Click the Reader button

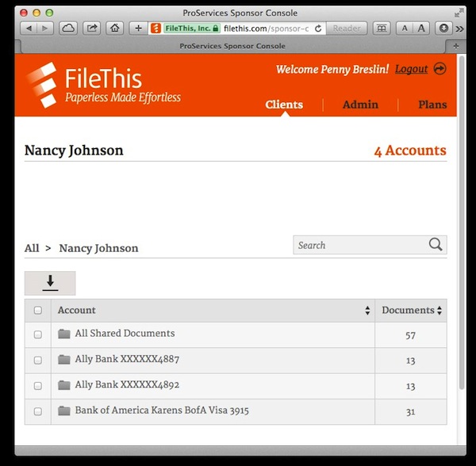point(347,29)
